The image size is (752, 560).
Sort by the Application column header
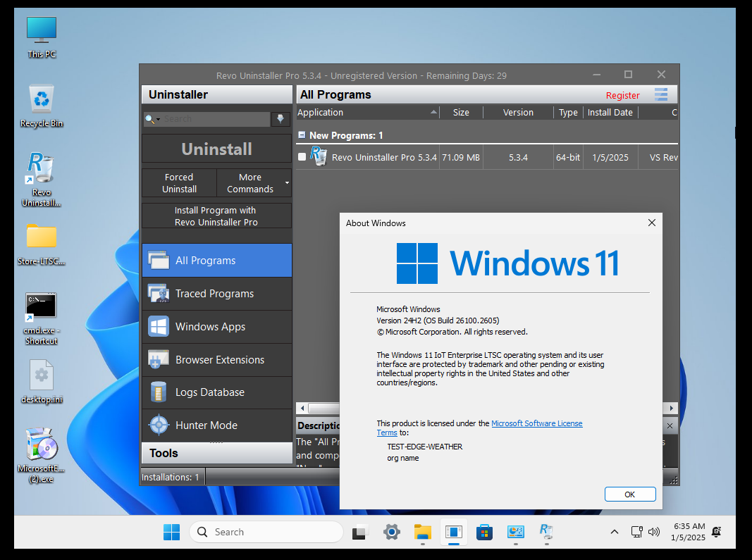pos(367,113)
